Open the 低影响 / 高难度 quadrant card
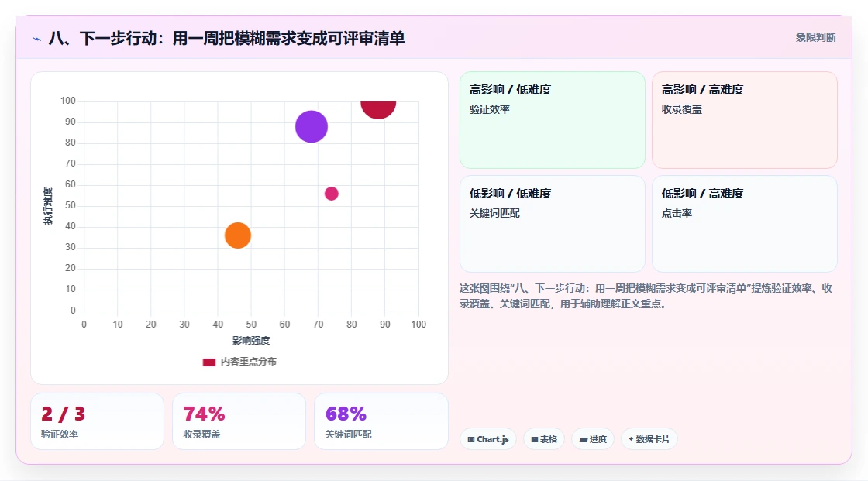The image size is (868, 481). (744, 224)
